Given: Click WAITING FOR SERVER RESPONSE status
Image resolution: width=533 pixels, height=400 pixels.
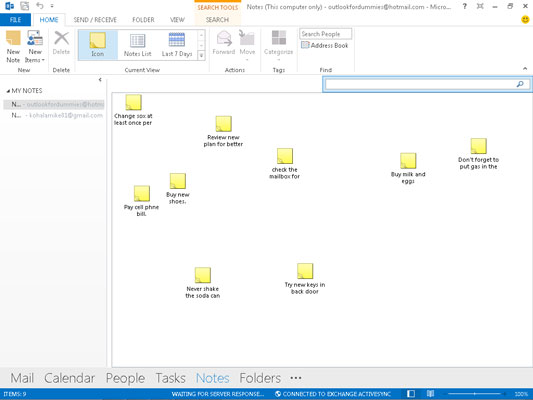Looking at the screenshot, I should (x=218, y=394).
